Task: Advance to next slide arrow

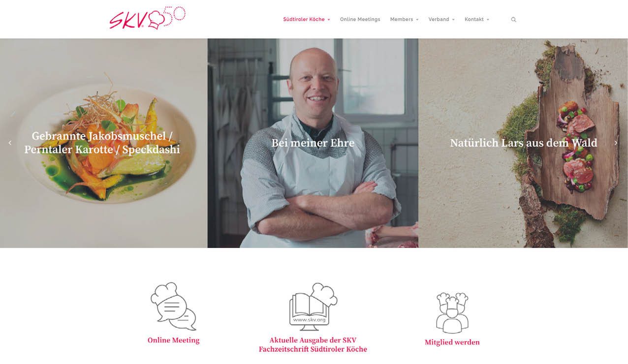Action: tap(615, 143)
